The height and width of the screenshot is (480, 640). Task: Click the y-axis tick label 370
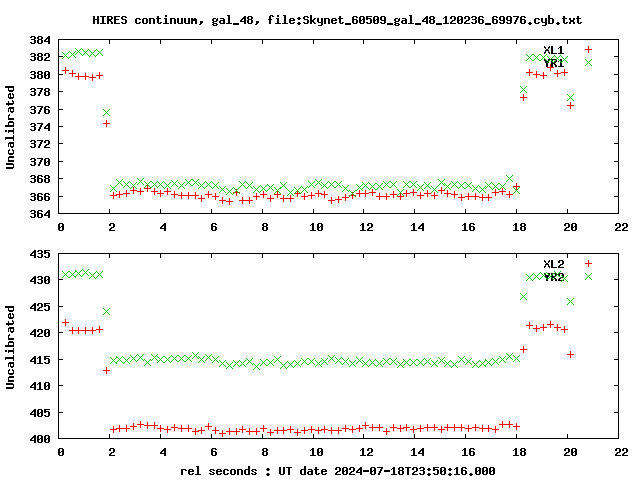pyautogui.click(x=40, y=162)
